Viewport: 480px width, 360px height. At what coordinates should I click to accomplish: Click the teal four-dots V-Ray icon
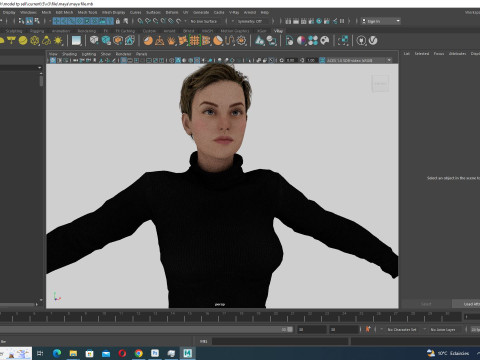click(x=313, y=41)
